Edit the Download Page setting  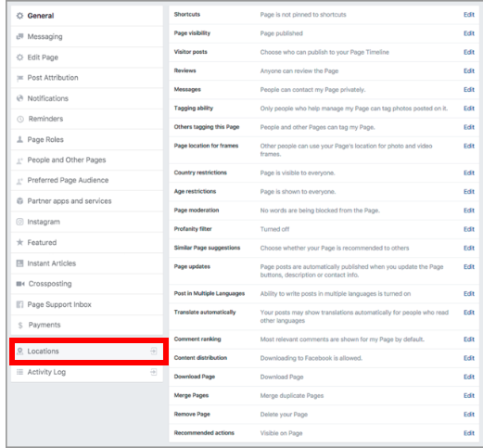tap(469, 377)
